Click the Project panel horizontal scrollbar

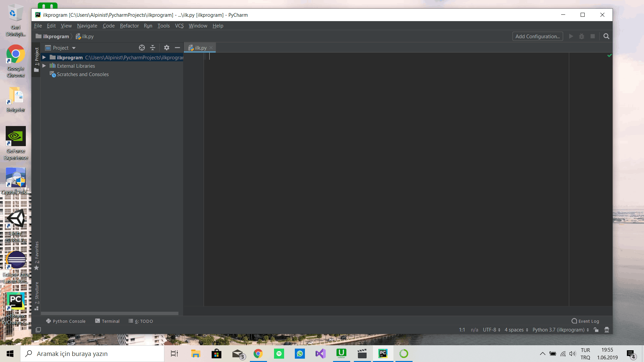(x=109, y=313)
